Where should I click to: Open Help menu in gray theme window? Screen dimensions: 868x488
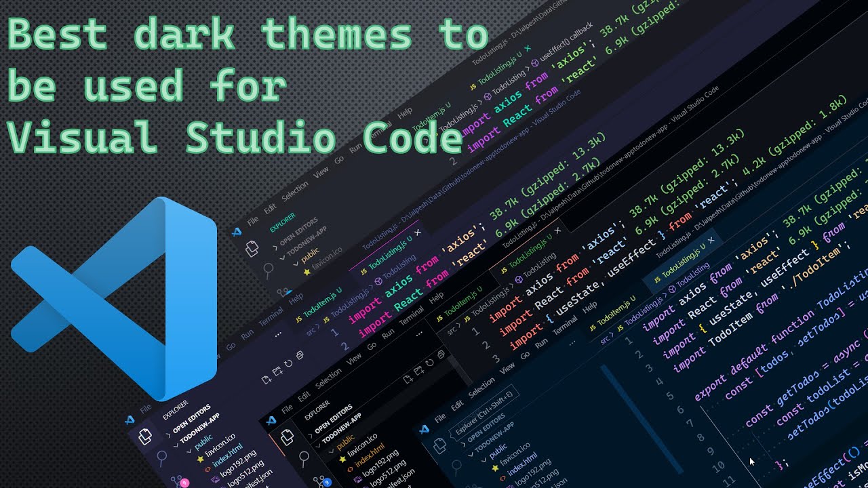(404, 113)
